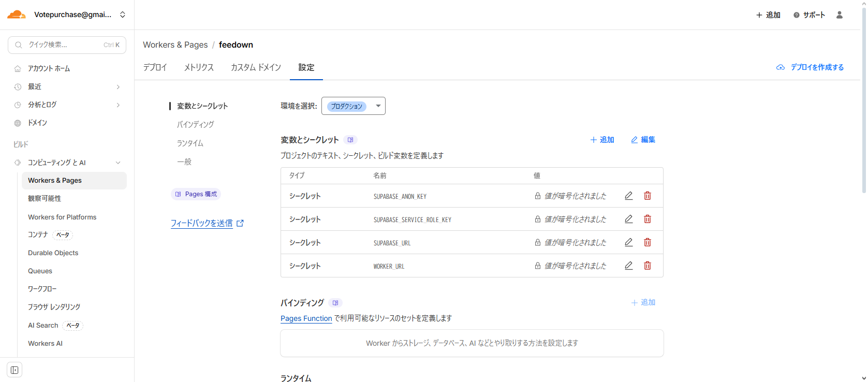The image size is (868, 382).
Task: Click lock icon in SUPABASE_ANON_KEY row
Action: (x=538, y=196)
